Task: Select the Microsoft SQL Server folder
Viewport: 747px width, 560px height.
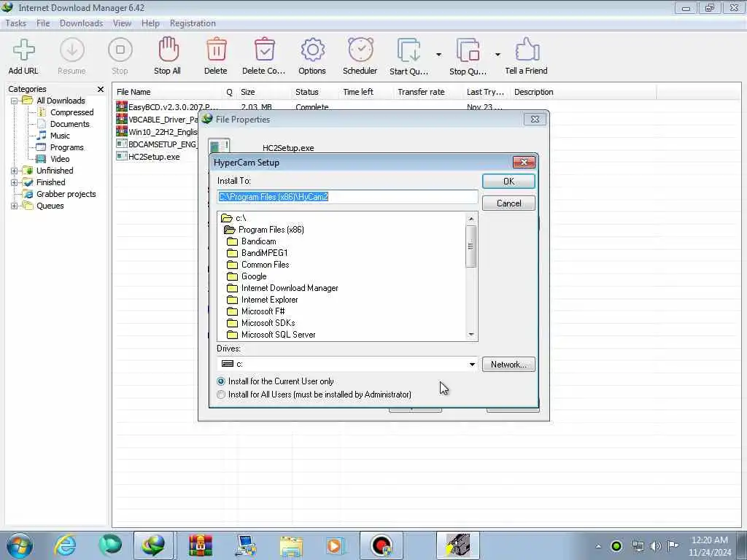Action: pyautogui.click(x=271, y=335)
